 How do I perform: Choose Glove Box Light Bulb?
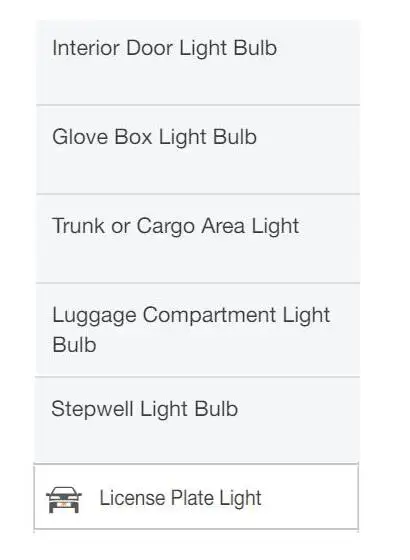198,150
